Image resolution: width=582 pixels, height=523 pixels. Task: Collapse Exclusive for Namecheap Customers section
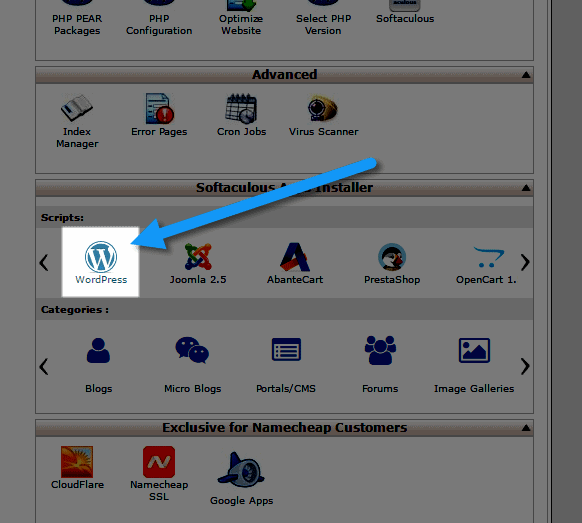(x=526, y=428)
